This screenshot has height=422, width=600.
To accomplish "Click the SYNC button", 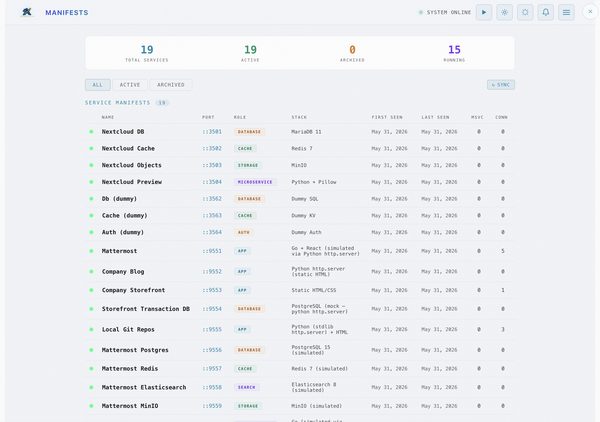I will [501, 85].
